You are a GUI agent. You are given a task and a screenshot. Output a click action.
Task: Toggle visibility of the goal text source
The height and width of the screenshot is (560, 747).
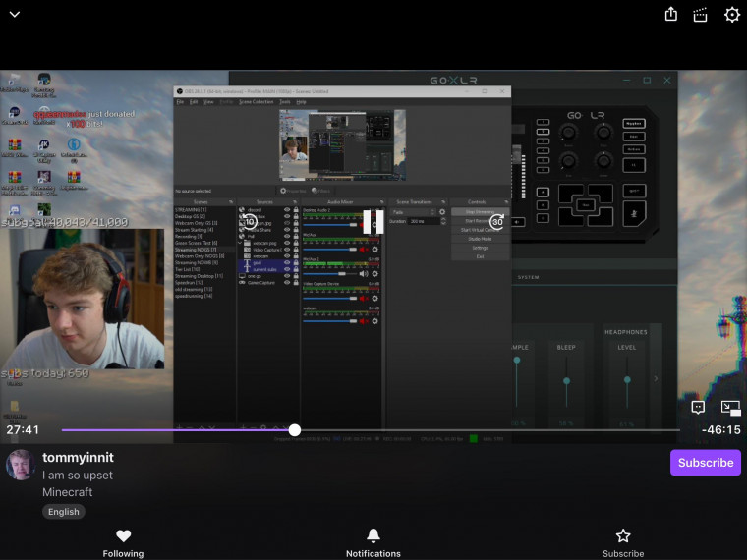click(x=287, y=262)
